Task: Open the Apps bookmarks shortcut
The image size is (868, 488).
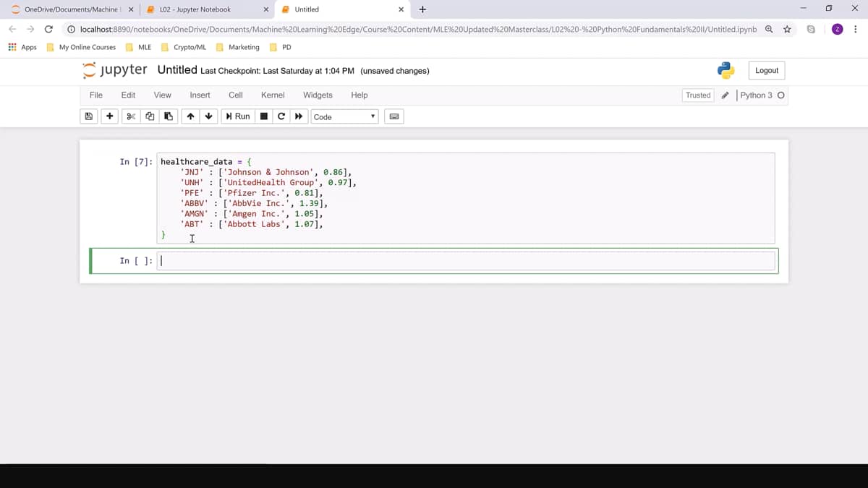Action: 22,47
